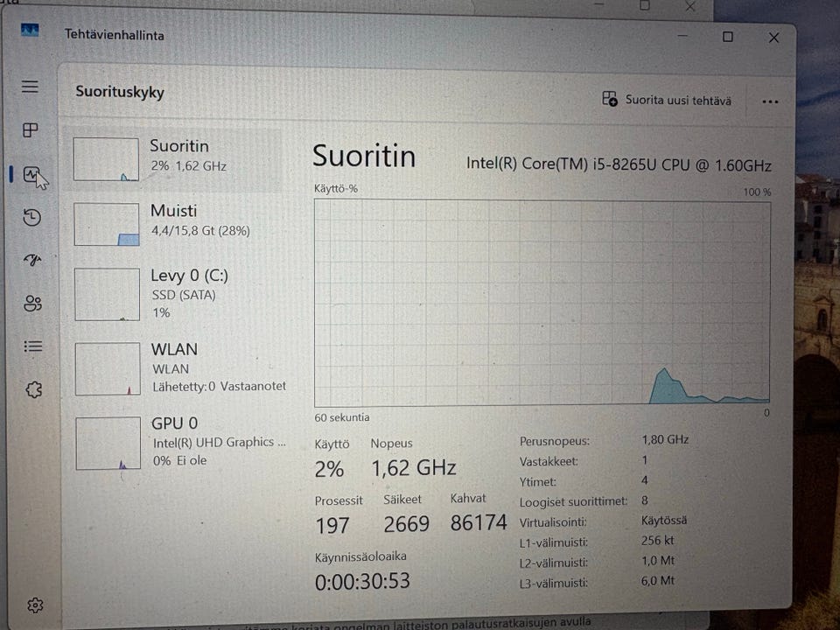Select the Performance page icon
Viewport: 840px width, 630px height.
(x=31, y=174)
